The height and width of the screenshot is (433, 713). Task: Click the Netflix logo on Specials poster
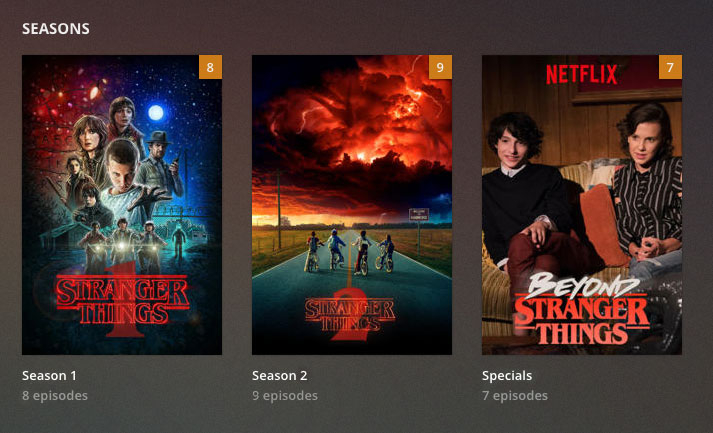(x=582, y=75)
